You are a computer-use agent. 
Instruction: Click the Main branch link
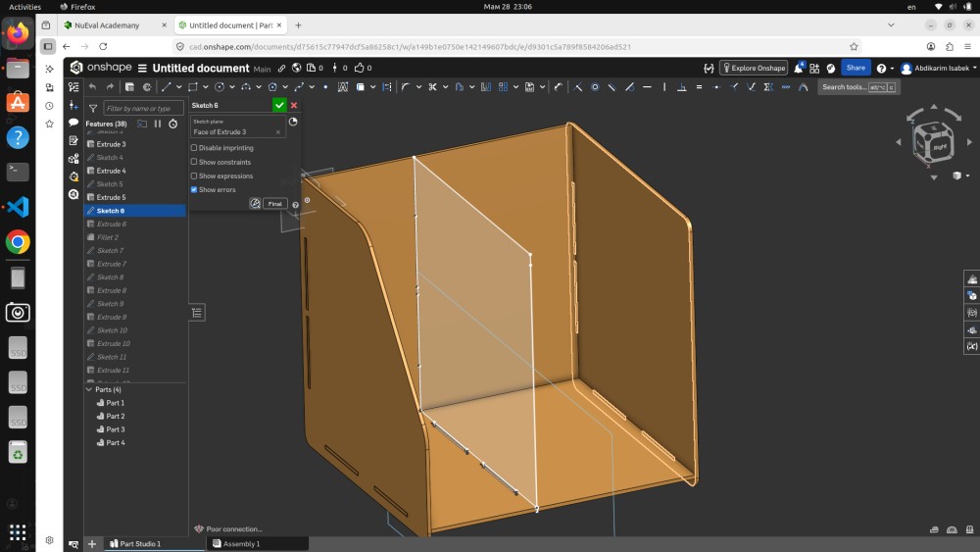[262, 69]
